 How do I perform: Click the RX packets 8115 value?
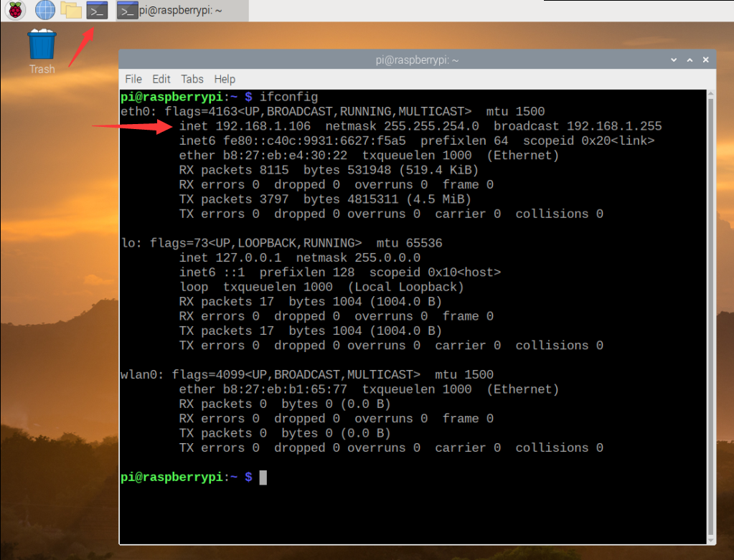coord(274,170)
